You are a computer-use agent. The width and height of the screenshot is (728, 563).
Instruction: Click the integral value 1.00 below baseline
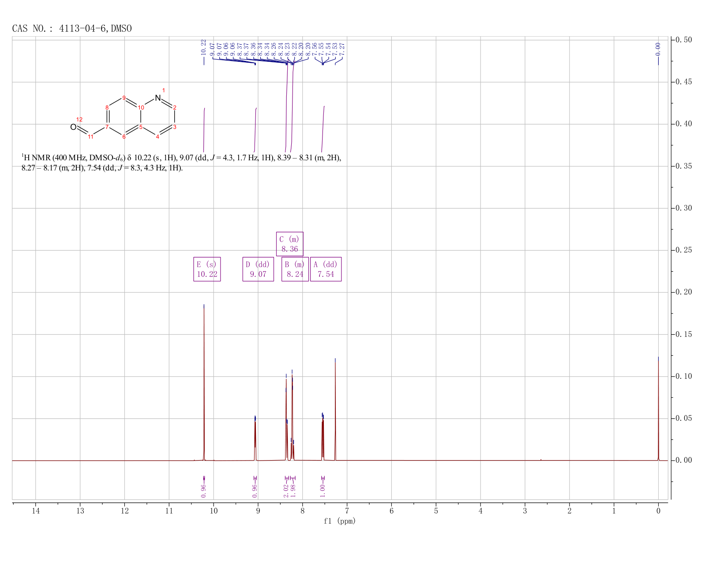point(323,490)
